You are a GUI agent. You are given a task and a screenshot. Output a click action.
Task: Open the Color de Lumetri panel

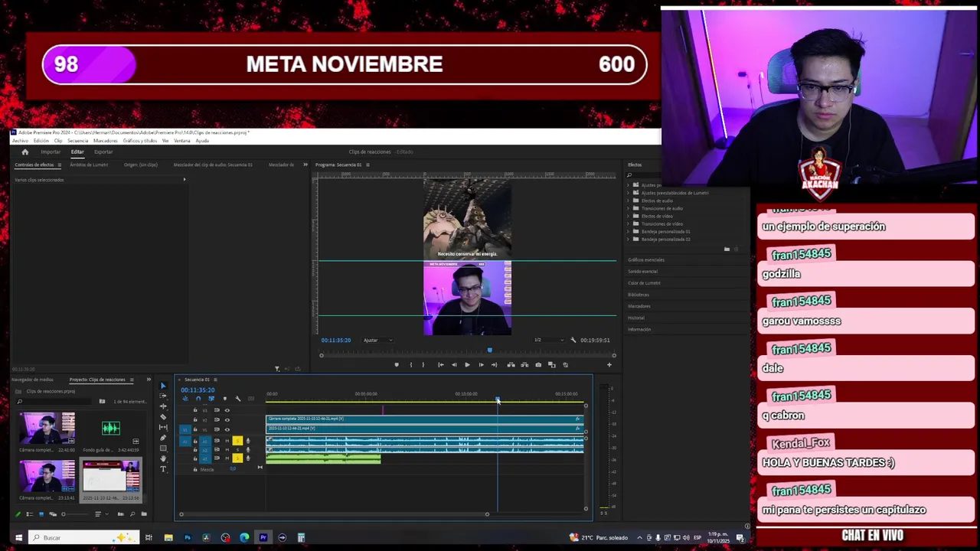pyautogui.click(x=644, y=282)
